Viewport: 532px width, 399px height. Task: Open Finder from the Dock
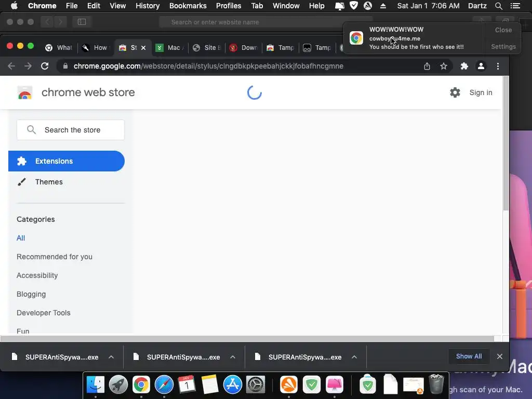96,385
